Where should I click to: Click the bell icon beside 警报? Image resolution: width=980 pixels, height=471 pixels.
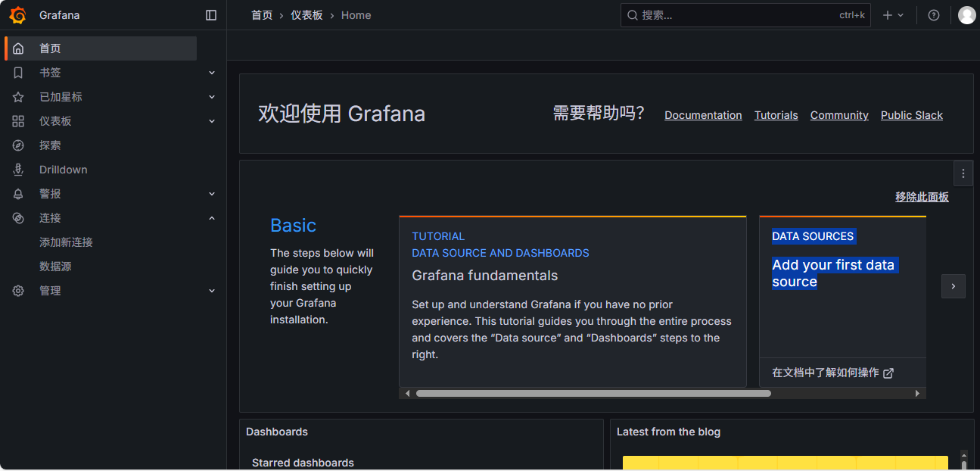pos(18,194)
